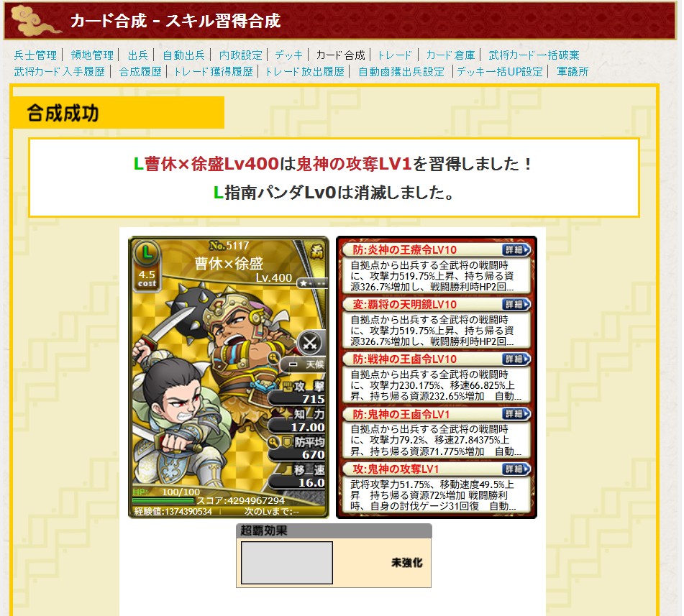
Task: Open details for 攻:鬼神の攻奪LV1 skill
Action: (516, 469)
